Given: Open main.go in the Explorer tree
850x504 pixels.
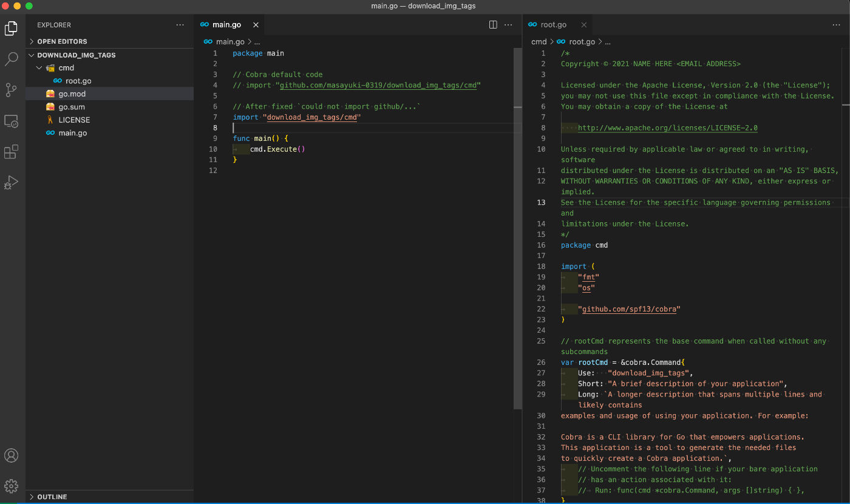Looking at the screenshot, I should (109, 133).
